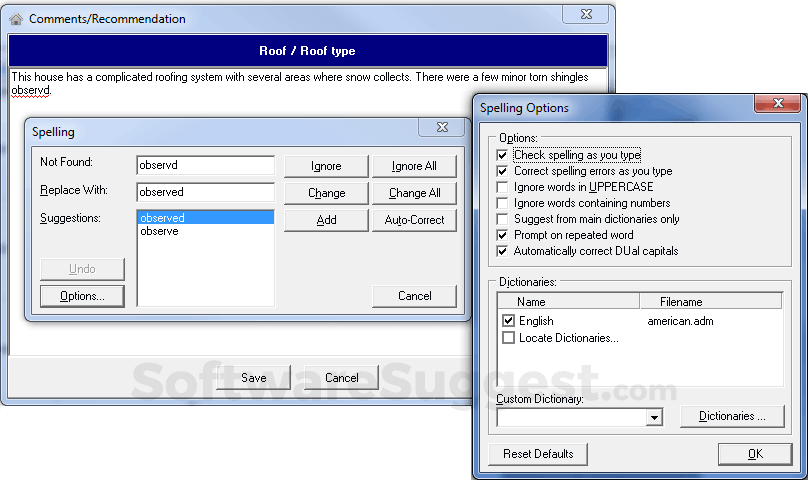The height and width of the screenshot is (480, 808).
Task: Add the word to dictionary
Action: point(326,220)
